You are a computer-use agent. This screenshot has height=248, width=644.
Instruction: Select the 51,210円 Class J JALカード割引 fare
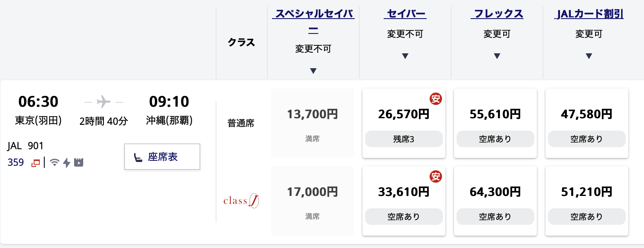click(x=586, y=200)
